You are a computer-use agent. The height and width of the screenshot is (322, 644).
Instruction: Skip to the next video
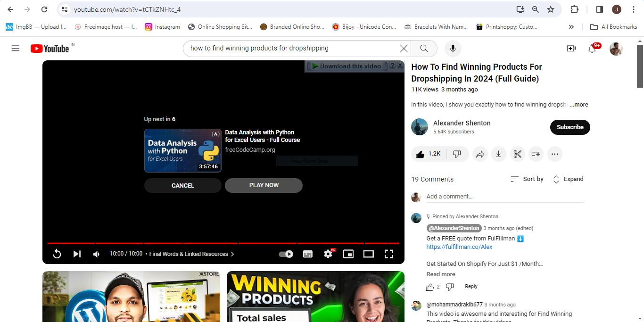point(77,254)
